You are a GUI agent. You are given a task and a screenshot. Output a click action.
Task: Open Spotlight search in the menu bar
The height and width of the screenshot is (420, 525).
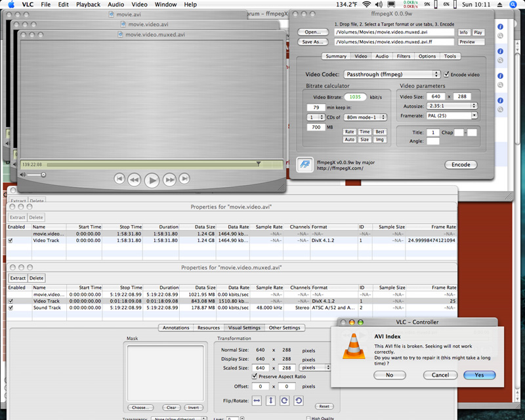pyautogui.click(x=513, y=5)
